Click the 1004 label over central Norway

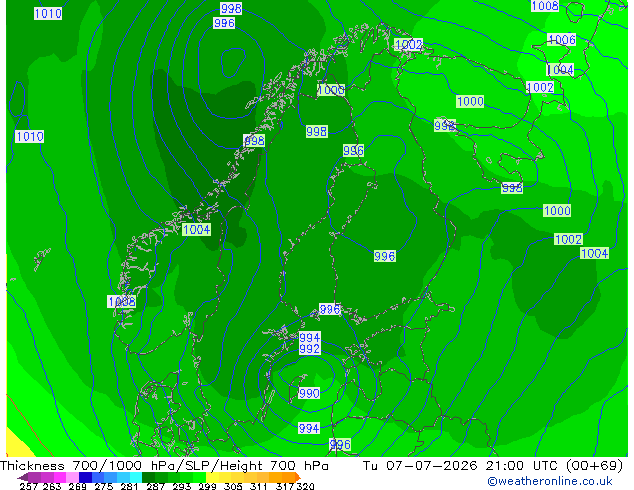point(197,230)
